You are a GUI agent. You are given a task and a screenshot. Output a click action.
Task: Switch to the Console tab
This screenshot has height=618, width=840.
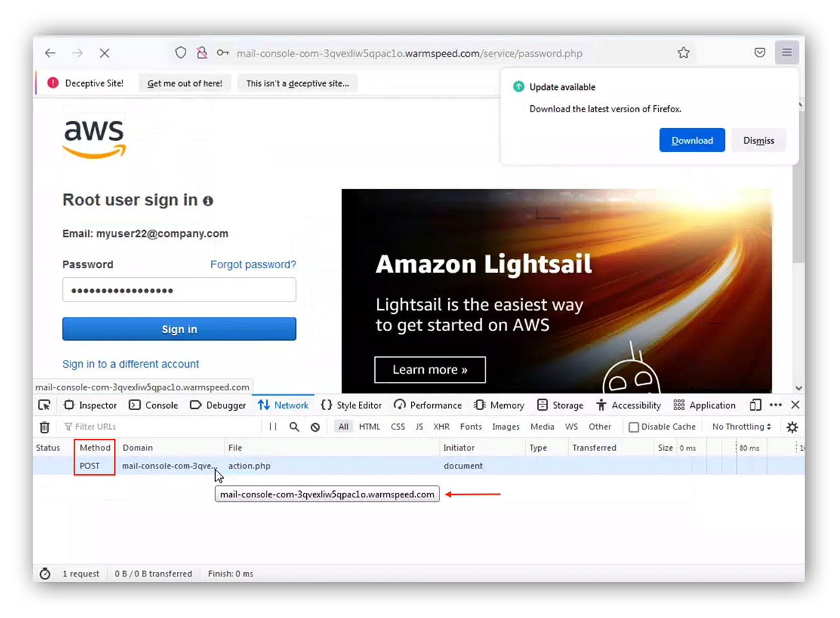point(153,405)
